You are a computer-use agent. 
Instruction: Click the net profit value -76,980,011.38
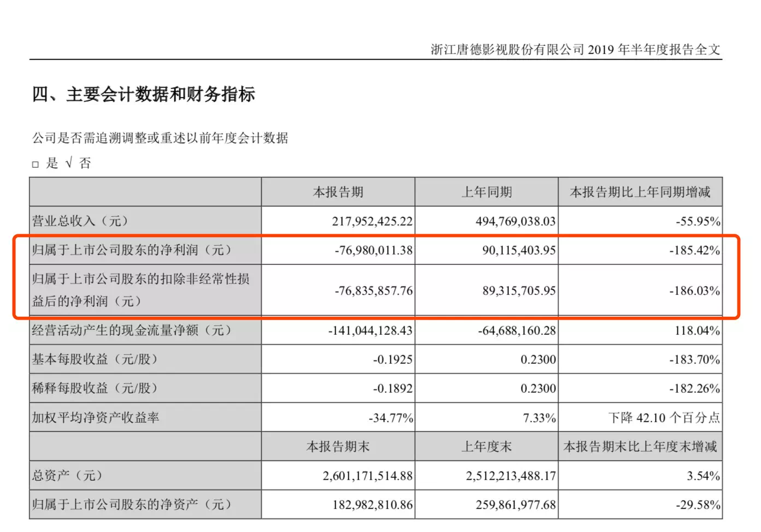pyautogui.click(x=373, y=250)
